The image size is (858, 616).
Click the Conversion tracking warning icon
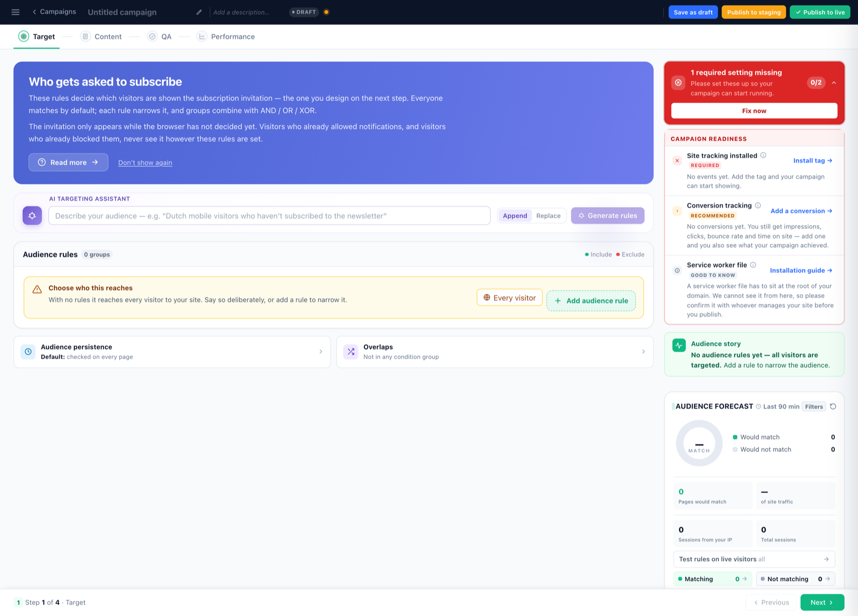(677, 211)
